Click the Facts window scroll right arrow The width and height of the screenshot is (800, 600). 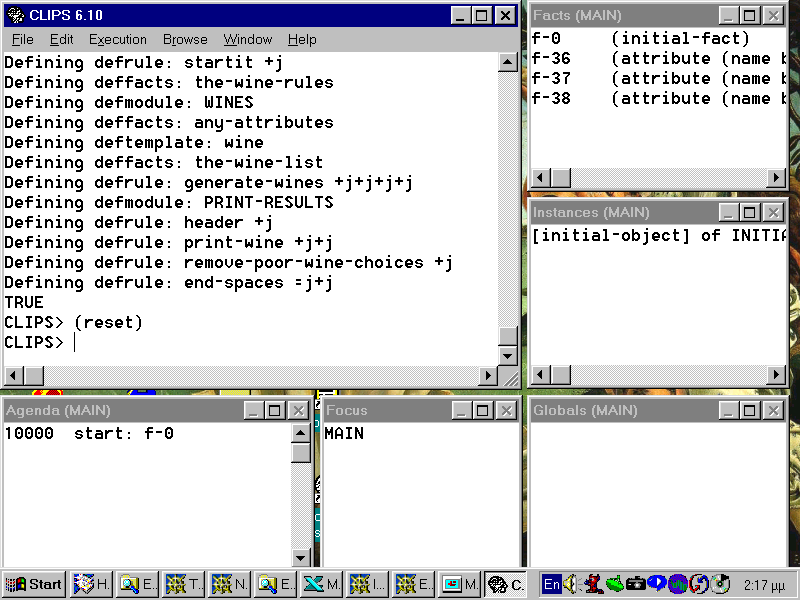pyautogui.click(x=776, y=178)
